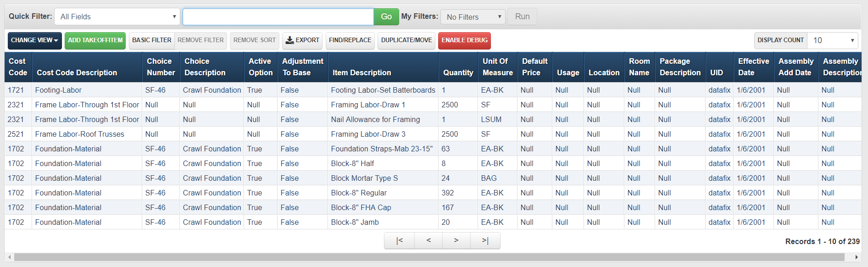Toggle the Basic Filter option

151,40
